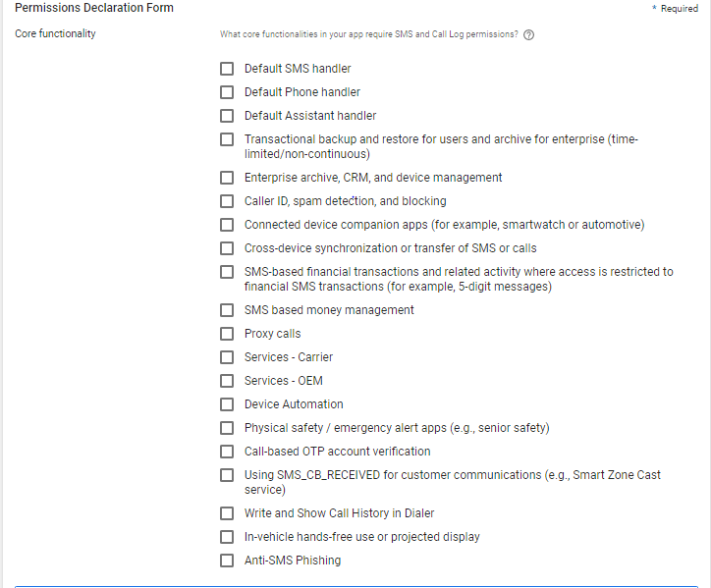
Task: Enable the Proxy calls checkbox
Action: point(227,334)
